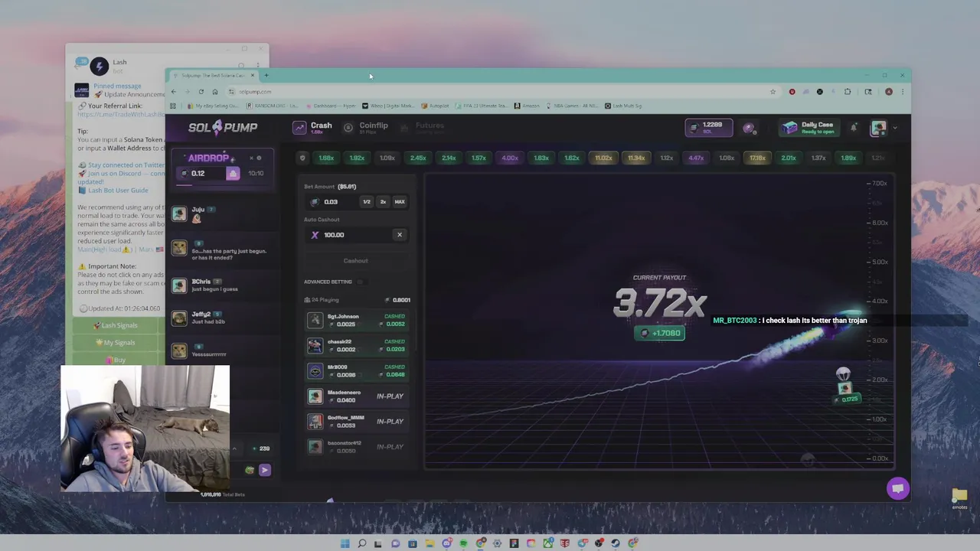Open the Crash game tab
This screenshot has height=551, width=980.
(312, 127)
